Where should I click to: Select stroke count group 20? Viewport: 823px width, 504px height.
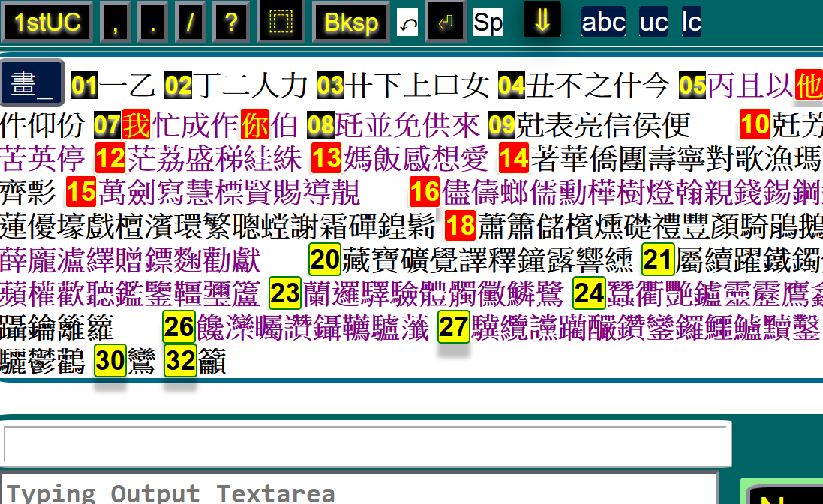click(324, 259)
